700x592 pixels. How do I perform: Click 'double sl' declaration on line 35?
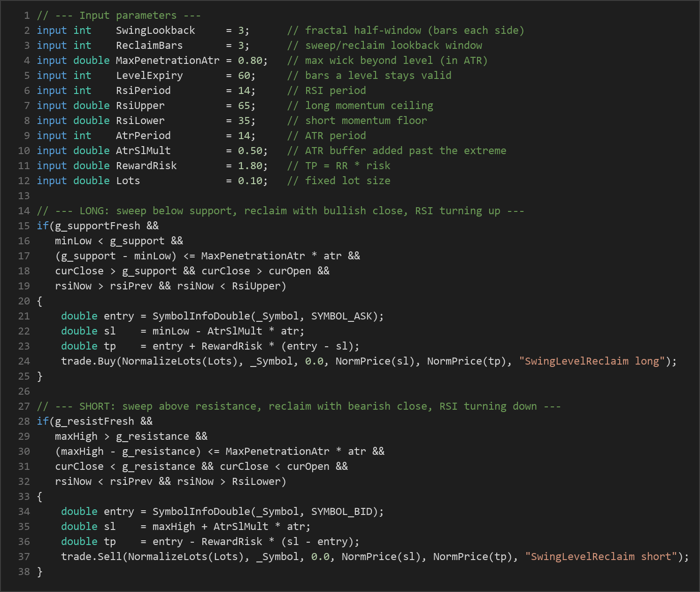[x=88, y=527]
